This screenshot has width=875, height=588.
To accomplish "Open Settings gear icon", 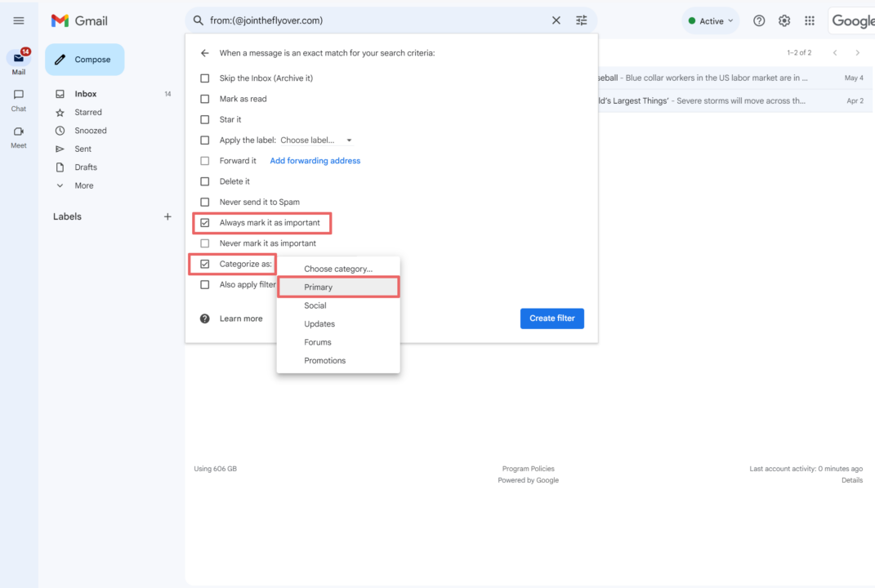I will [784, 20].
